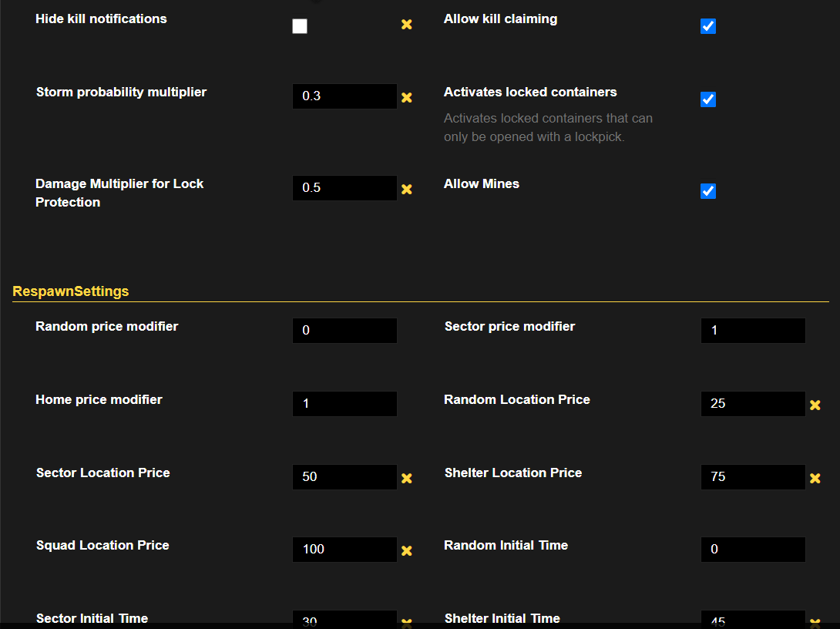Reset Storm probability multiplier with X icon
This screenshot has height=629, width=840.
(x=407, y=98)
